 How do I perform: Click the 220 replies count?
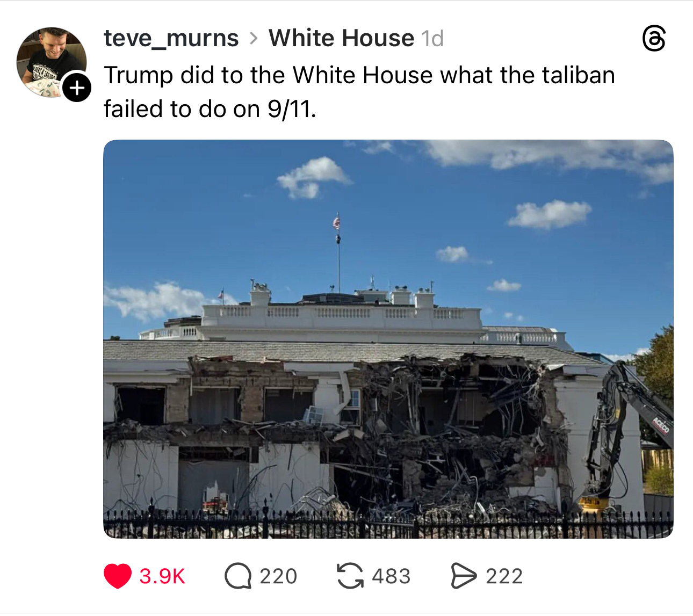278,576
